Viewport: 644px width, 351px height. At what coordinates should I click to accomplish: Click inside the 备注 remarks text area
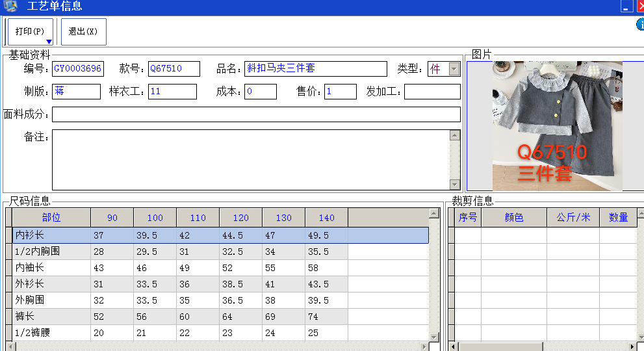(x=251, y=160)
